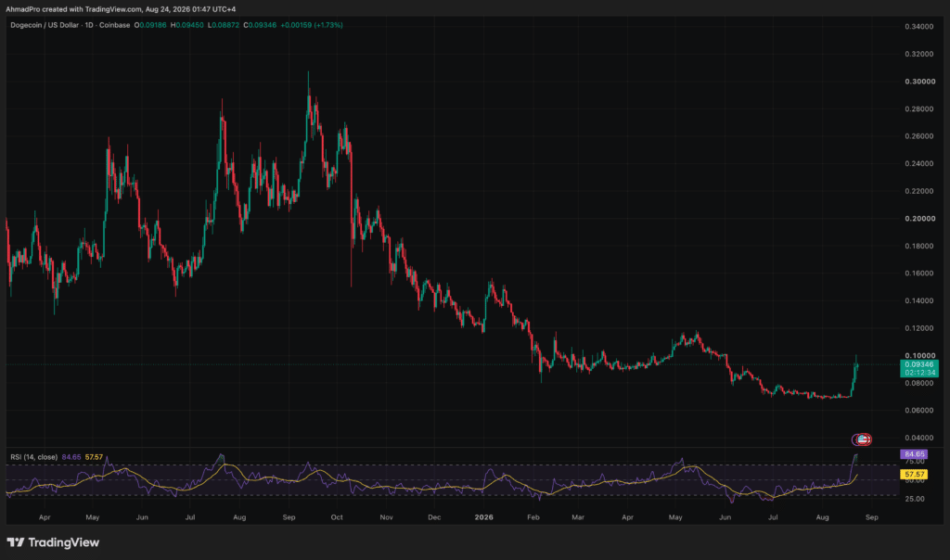Click the 0.08000 price axis label

(919, 383)
